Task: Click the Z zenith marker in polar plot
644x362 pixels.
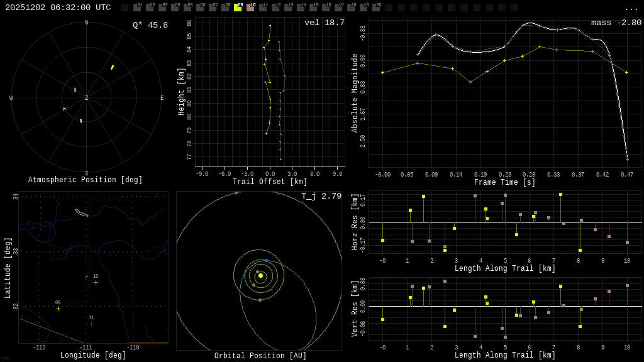Action: click(x=87, y=98)
